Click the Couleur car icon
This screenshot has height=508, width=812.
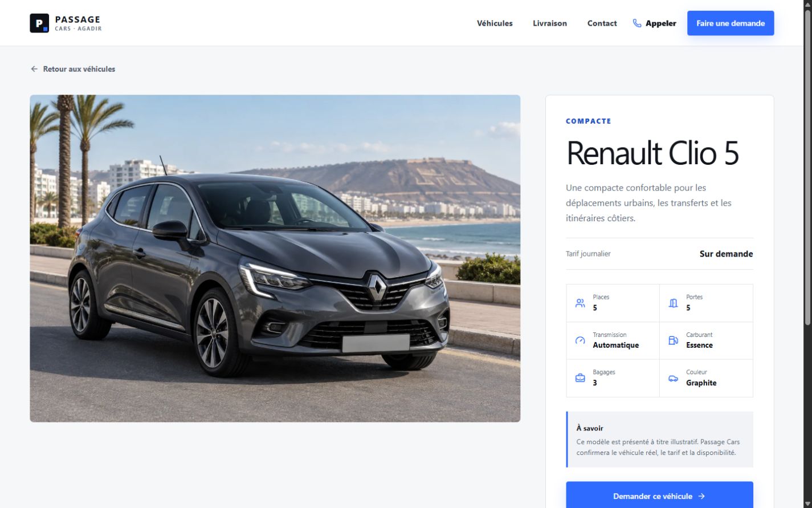pyautogui.click(x=673, y=378)
